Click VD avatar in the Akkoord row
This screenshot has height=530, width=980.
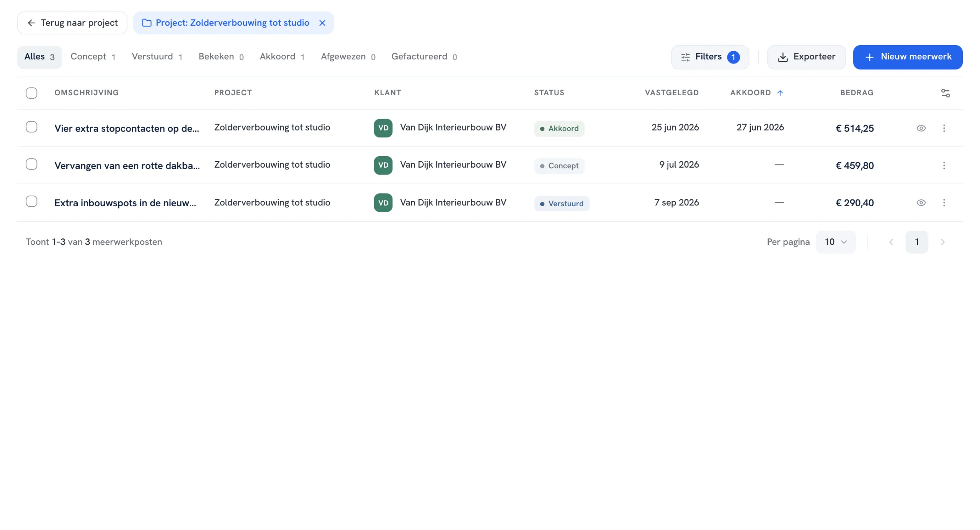(x=383, y=128)
